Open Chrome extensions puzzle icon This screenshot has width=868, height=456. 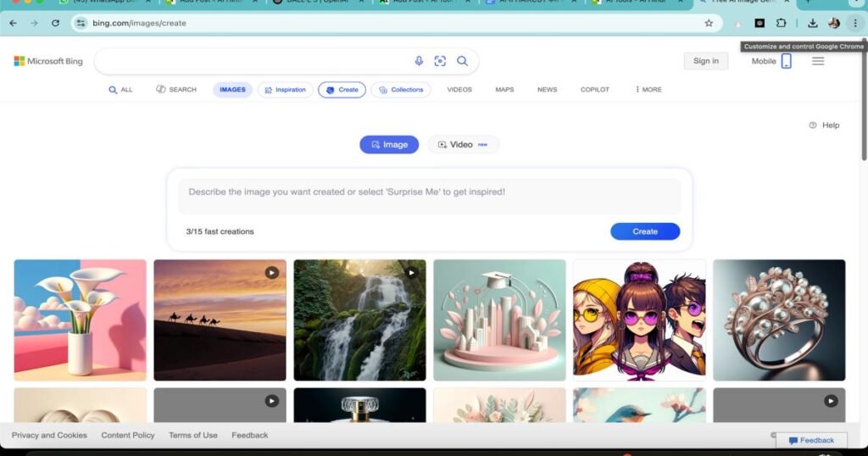(x=782, y=23)
